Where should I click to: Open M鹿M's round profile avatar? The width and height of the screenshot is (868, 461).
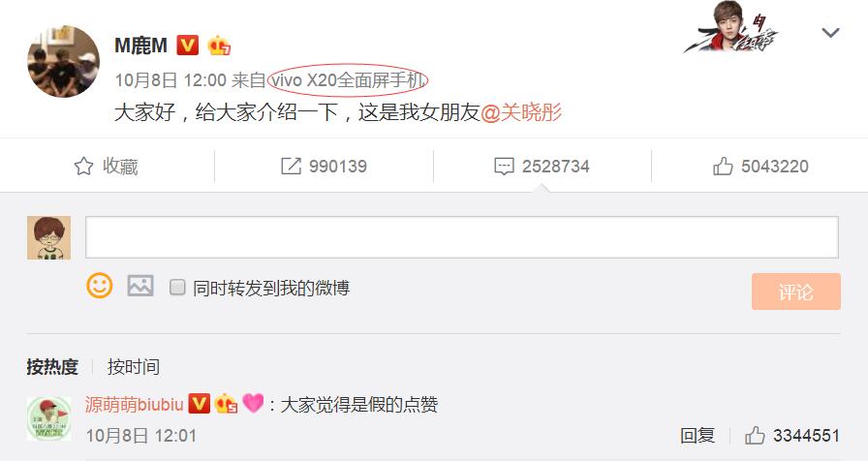pyautogui.click(x=64, y=61)
